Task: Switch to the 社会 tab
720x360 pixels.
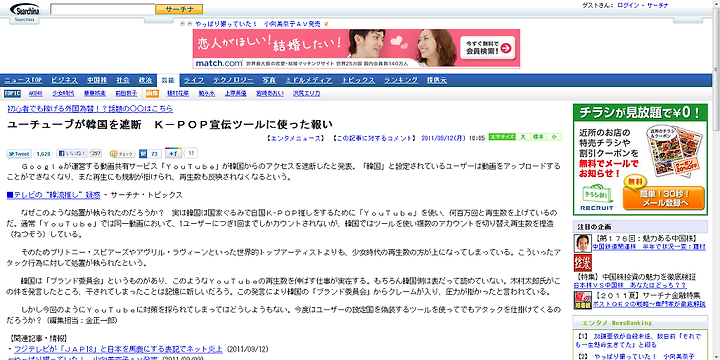Action: coord(123,80)
